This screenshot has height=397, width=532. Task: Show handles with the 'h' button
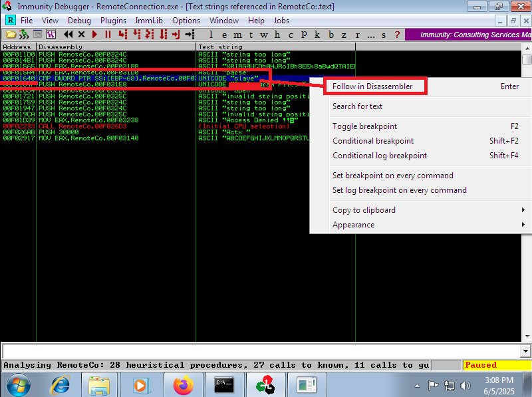tap(277, 35)
